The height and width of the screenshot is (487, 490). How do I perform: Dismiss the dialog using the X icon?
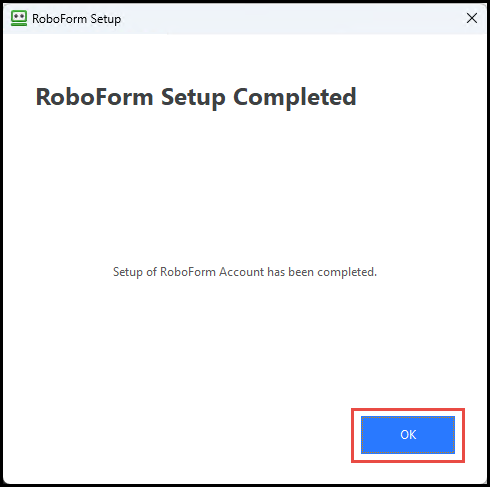click(x=472, y=18)
